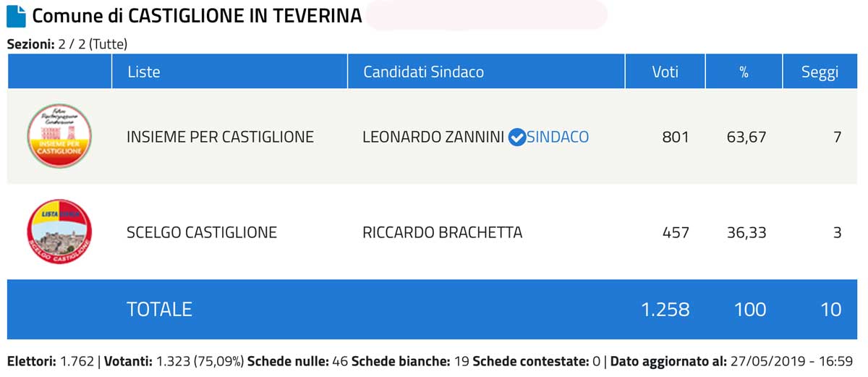Click the blue checkmark badge next to SINDACO

516,137
